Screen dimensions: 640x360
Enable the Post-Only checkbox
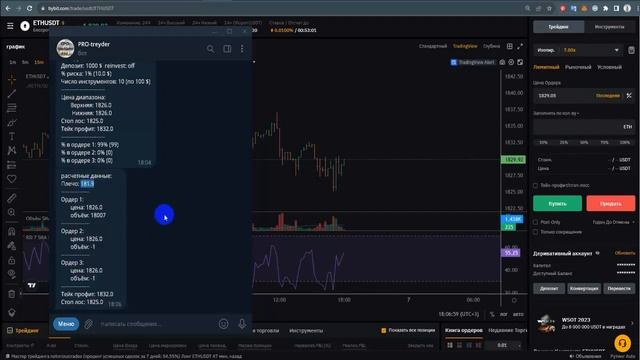[536, 222]
